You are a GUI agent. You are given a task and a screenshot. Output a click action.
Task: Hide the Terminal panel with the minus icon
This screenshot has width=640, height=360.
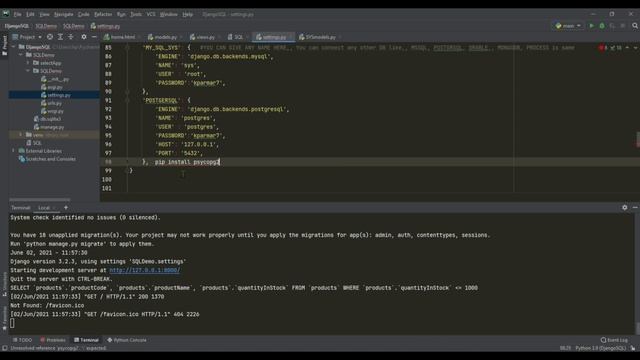[635, 208]
